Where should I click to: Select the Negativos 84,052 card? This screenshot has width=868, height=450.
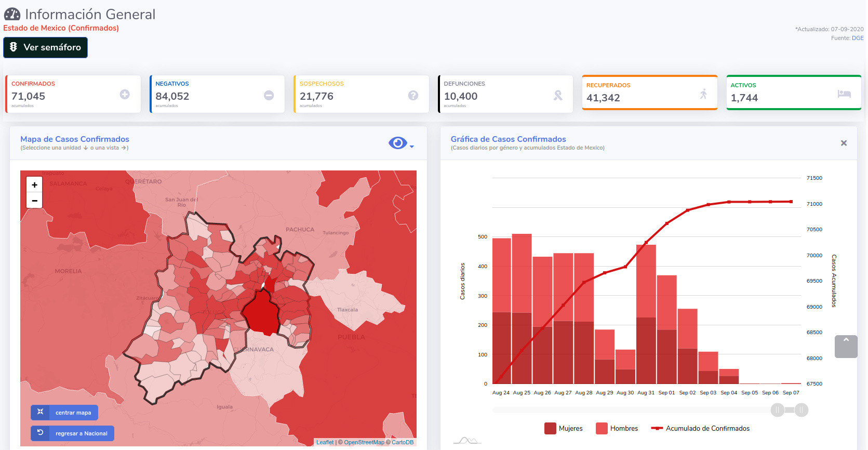click(217, 94)
